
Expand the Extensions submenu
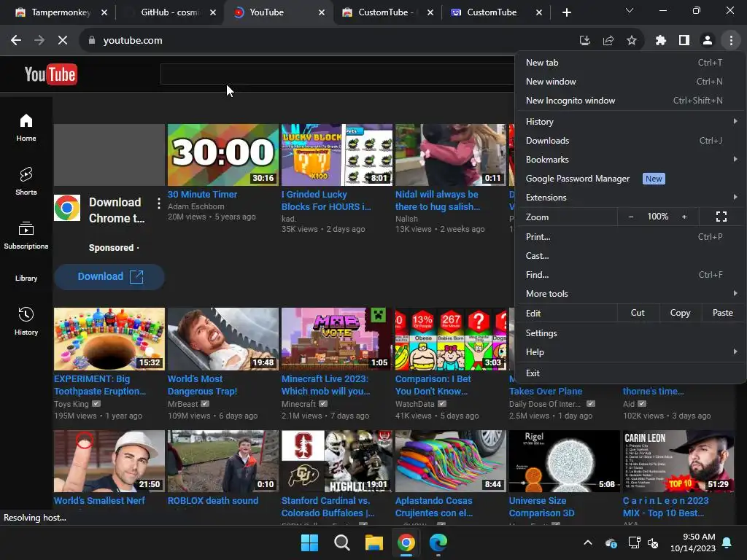coord(631,197)
